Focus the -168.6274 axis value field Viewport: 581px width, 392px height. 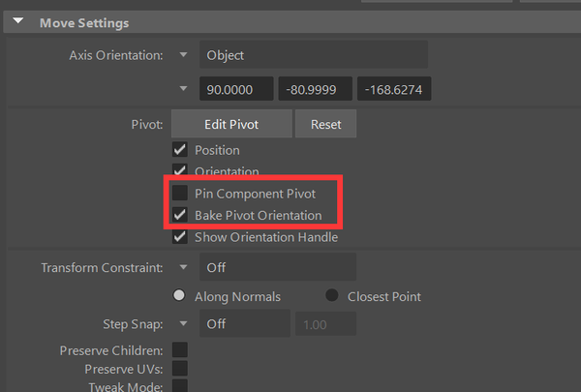click(393, 90)
